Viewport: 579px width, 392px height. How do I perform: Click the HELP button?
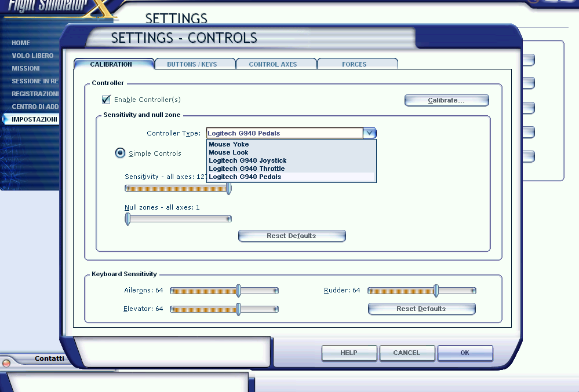pyautogui.click(x=349, y=353)
